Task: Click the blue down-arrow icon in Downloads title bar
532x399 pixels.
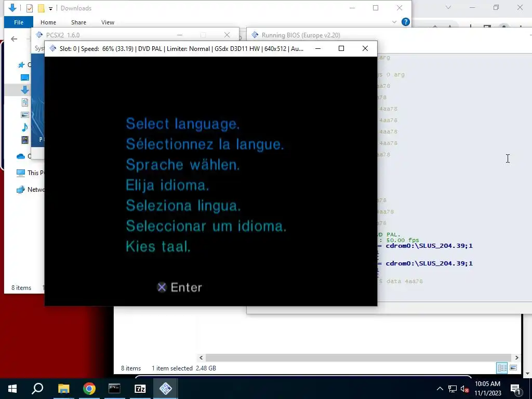Action: click(12, 8)
